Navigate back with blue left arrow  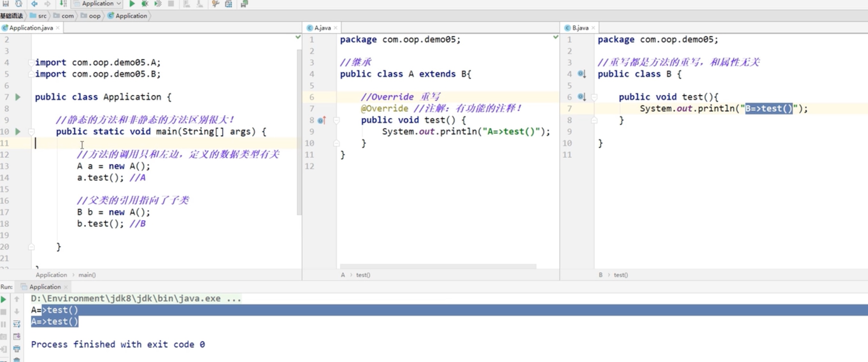pyautogui.click(x=34, y=4)
